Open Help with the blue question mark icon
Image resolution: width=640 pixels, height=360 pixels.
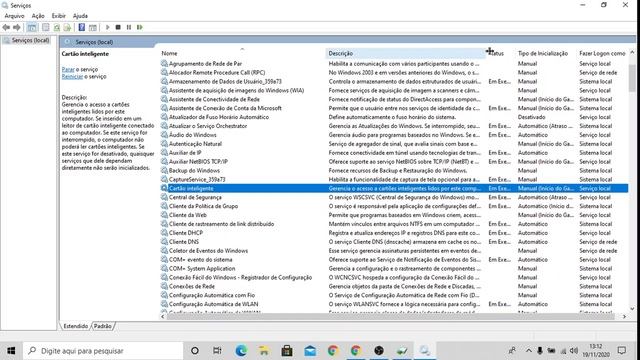pyautogui.click(x=82, y=27)
